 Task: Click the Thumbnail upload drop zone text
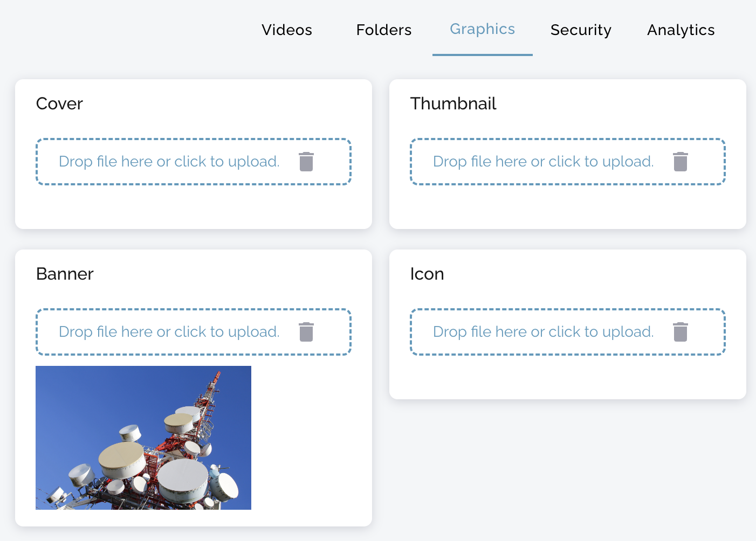[x=544, y=162]
